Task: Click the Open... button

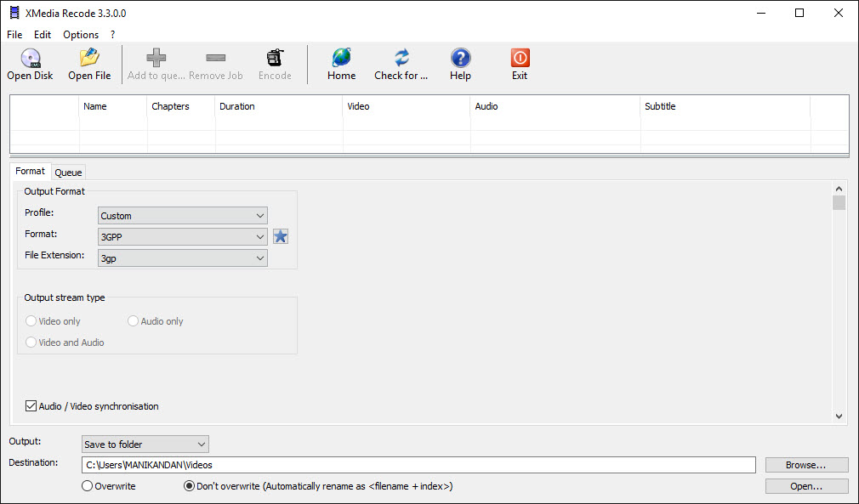Action: 806,486
